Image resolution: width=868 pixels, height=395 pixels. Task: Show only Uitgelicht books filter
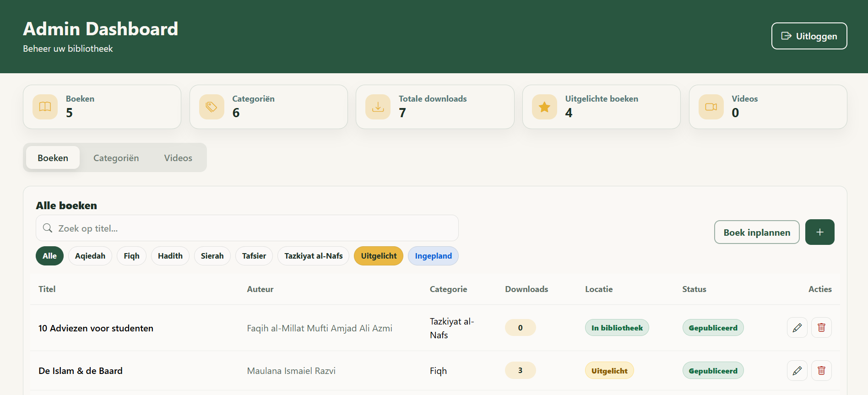coord(379,256)
